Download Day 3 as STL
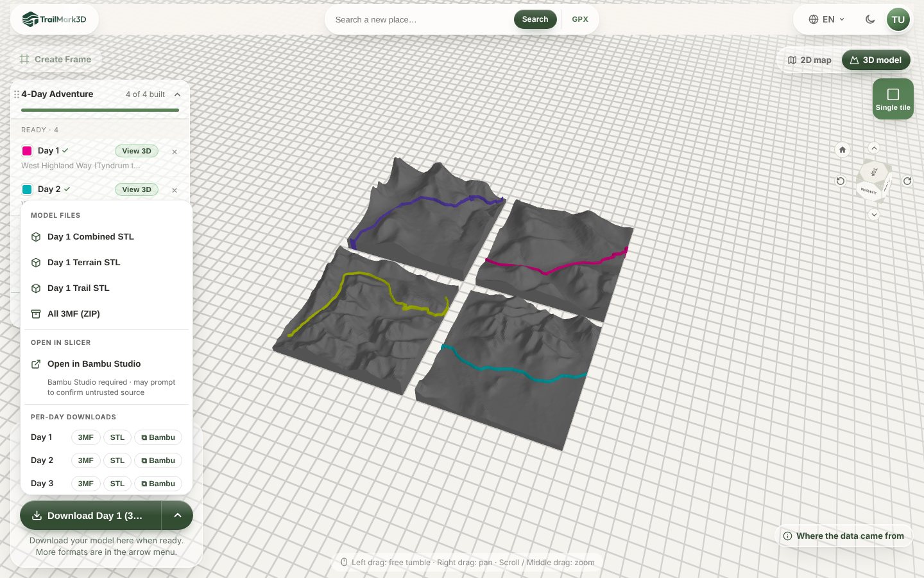Viewport: 924px width, 578px height. pos(117,484)
